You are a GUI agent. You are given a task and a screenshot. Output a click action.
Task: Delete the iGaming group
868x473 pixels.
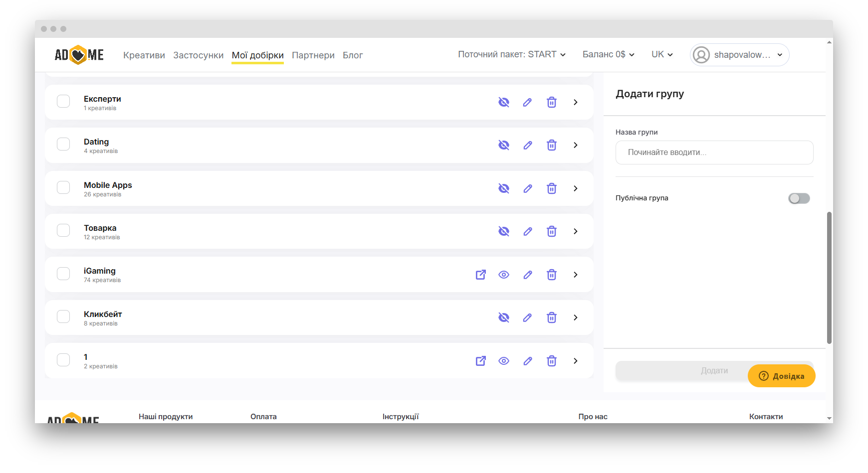point(551,275)
